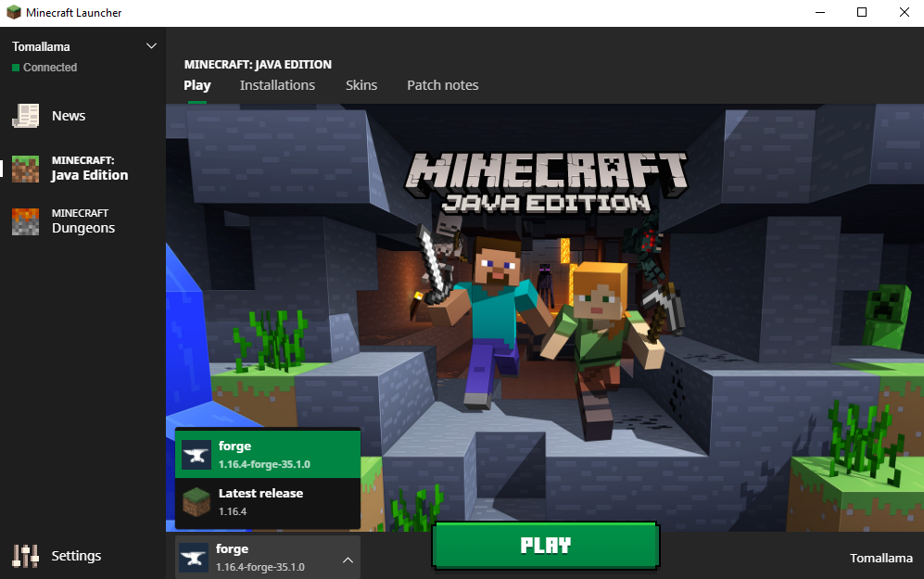Maximize the Minecraft Launcher window
The width and height of the screenshot is (924, 579).
[x=862, y=12]
